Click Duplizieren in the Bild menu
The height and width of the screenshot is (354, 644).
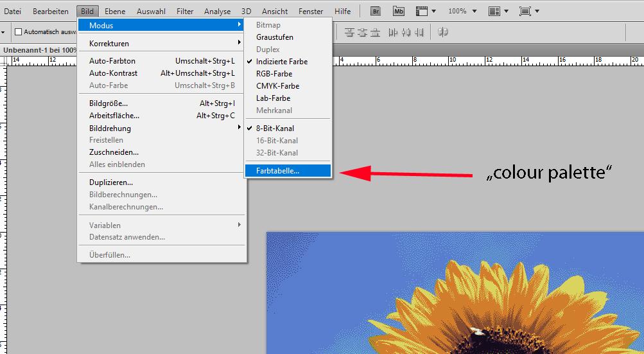pos(111,182)
